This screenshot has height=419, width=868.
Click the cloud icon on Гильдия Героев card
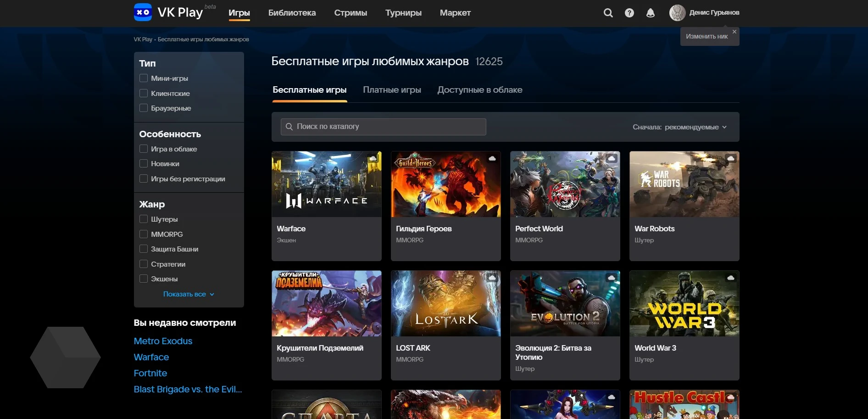492,158
